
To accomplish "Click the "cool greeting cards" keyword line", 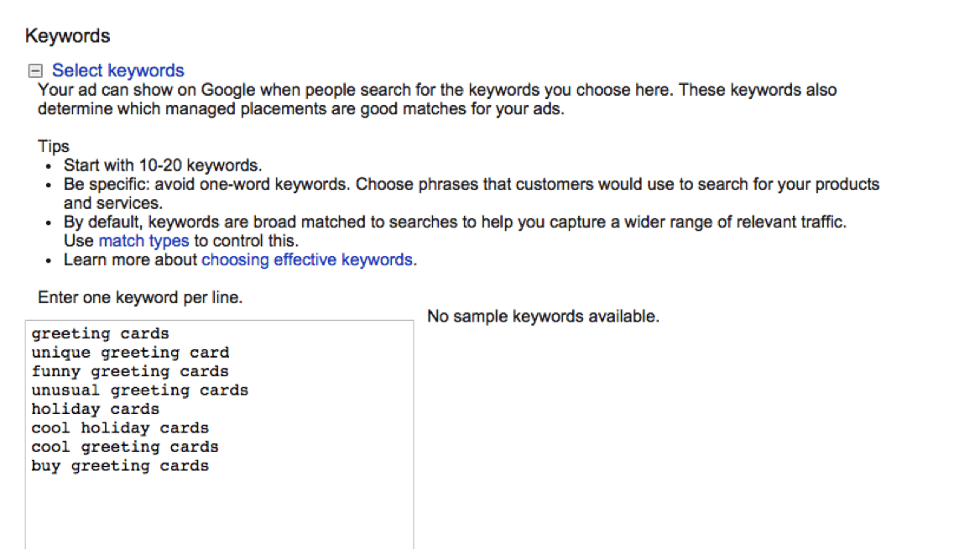I will 125,447.
